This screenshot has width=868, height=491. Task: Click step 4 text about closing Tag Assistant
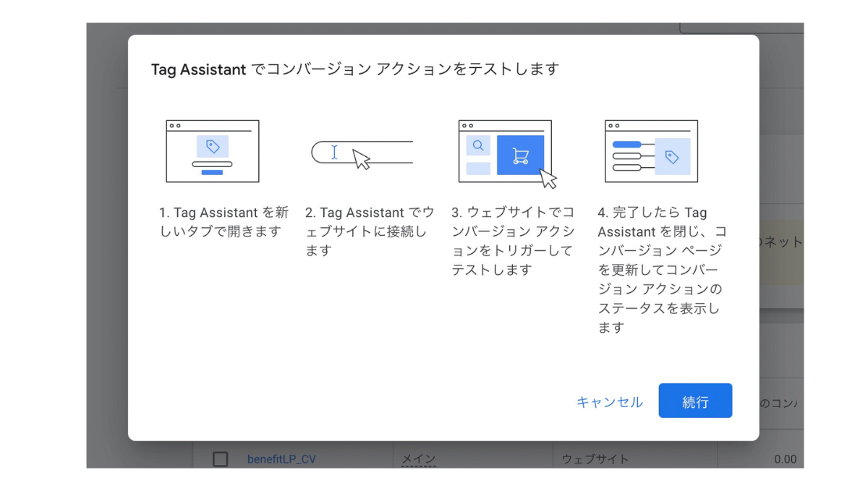pos(662,270)
